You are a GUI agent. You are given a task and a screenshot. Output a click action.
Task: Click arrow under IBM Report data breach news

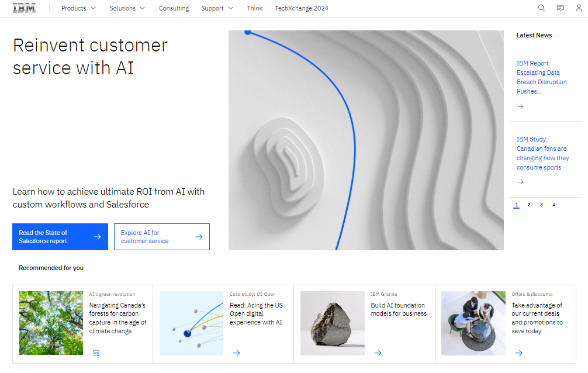point(520,106)
